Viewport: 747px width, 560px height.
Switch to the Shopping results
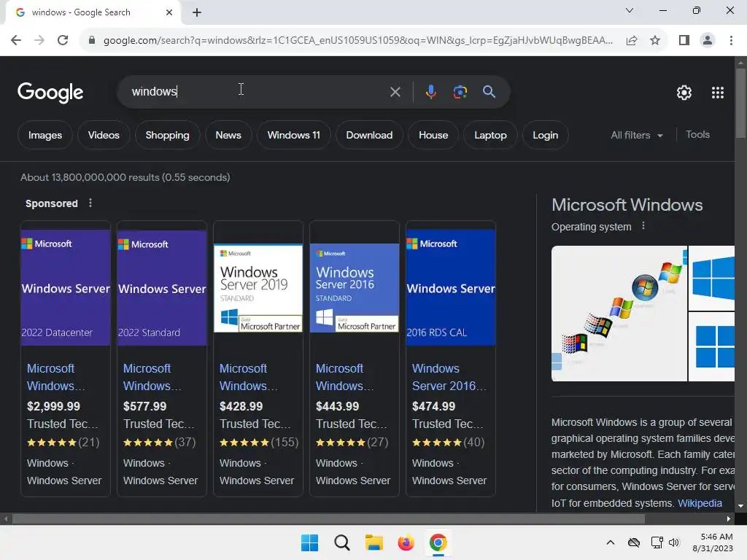[x=167, y=135]
